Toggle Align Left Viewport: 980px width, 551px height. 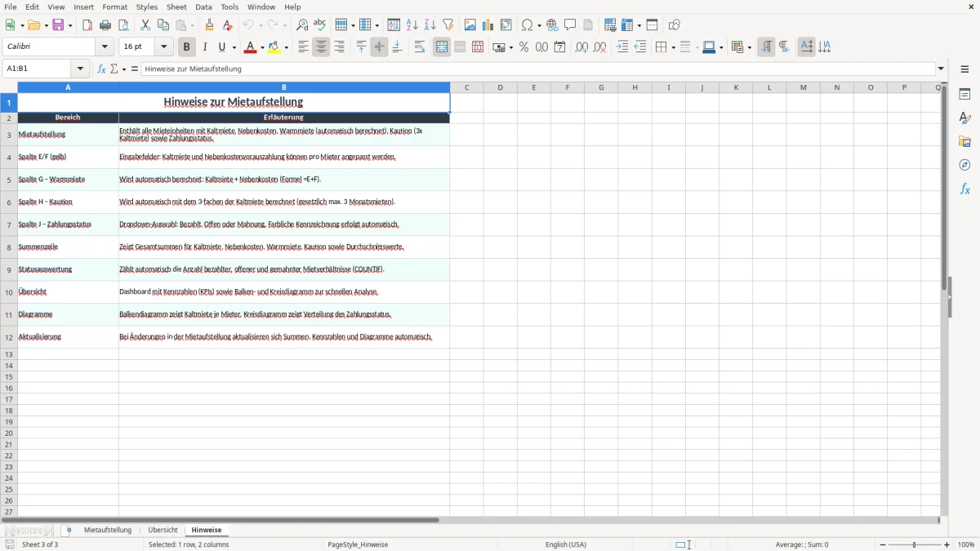click(303, 47)
